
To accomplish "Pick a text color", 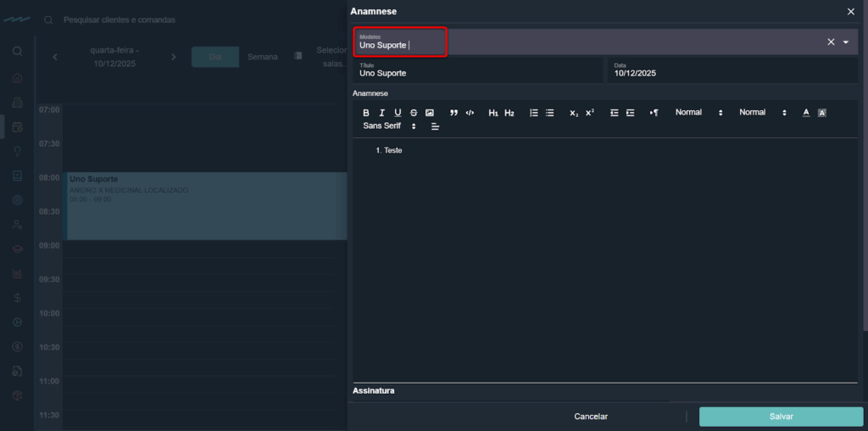I will coord(806,113).
